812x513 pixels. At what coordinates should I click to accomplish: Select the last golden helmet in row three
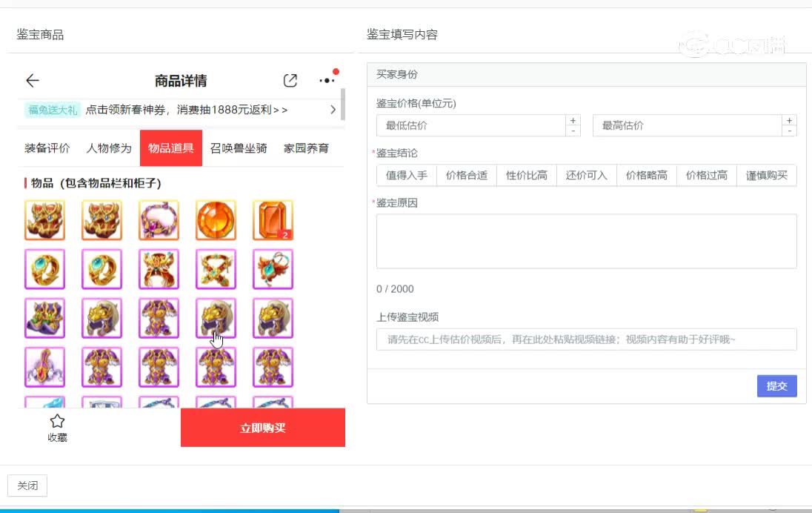coord(273,318)
